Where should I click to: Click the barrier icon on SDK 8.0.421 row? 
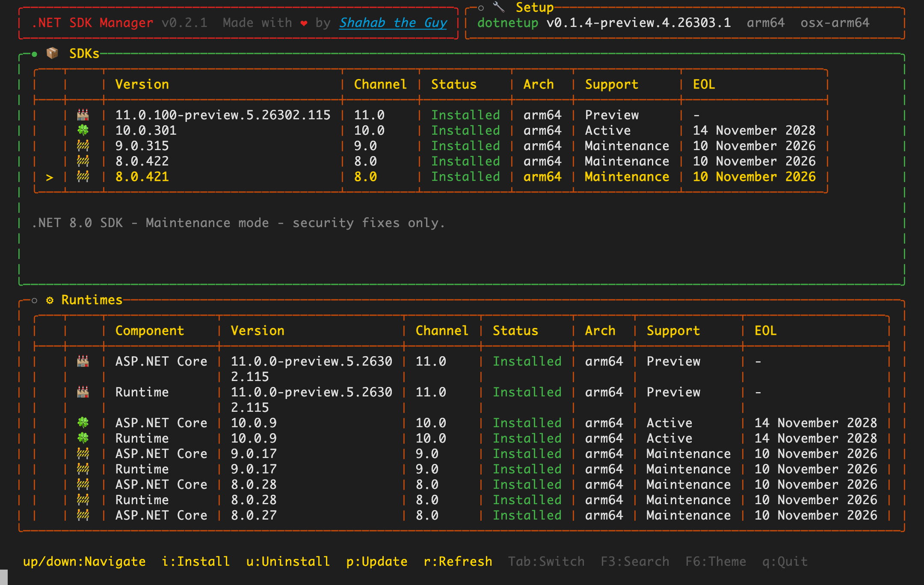83,176
